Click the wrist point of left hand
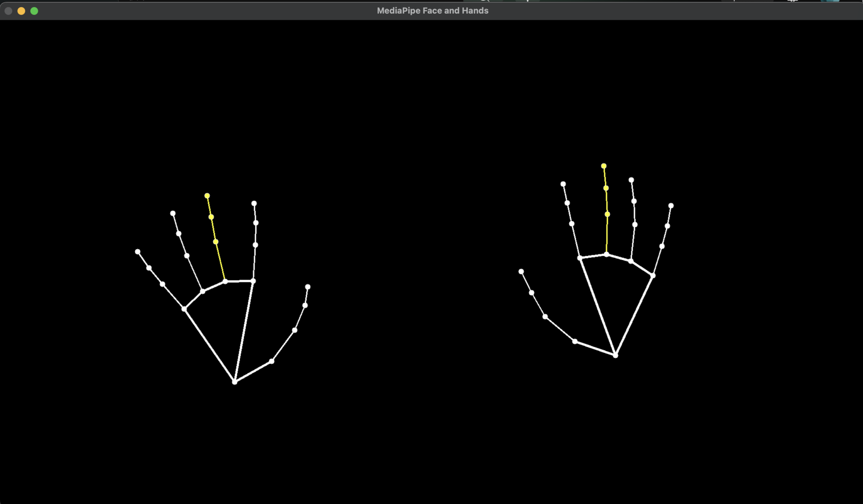The image size is (863, 504). [x=235, y=382]
